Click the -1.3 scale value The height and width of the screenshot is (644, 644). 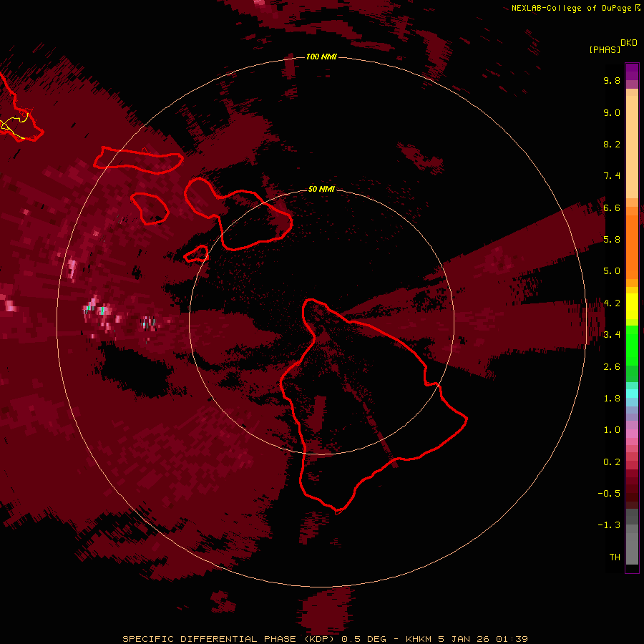[x=609, y=525]
